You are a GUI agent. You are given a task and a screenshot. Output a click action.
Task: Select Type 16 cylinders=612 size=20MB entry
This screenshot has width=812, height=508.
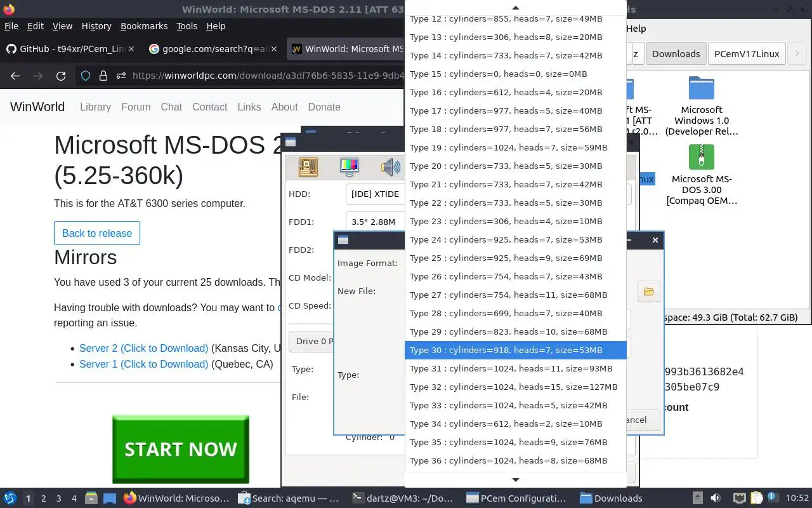tap(515, 92)
